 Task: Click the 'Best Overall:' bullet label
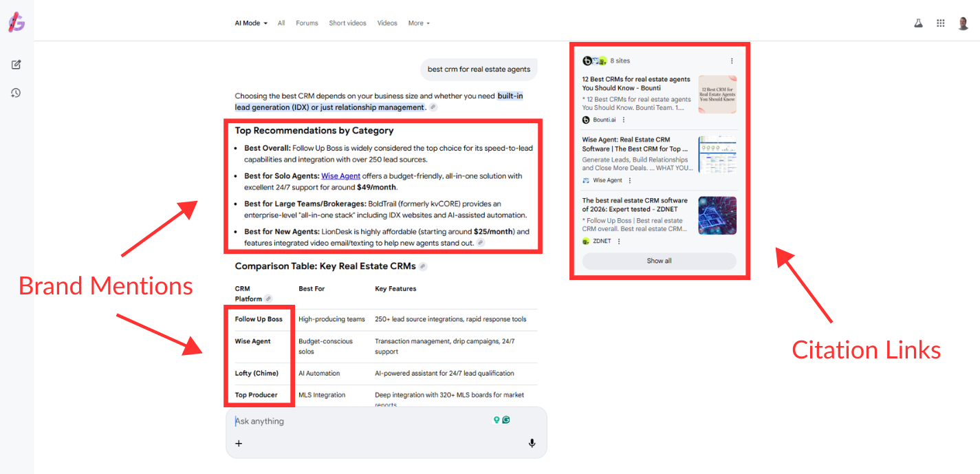point(268,148)
